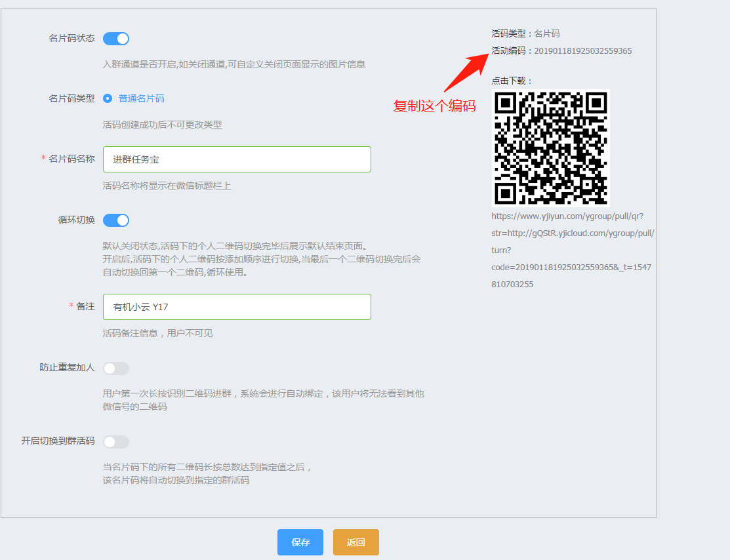Click the 返回 button
This screenshot has height=560, width=730.
pos(355,542)
